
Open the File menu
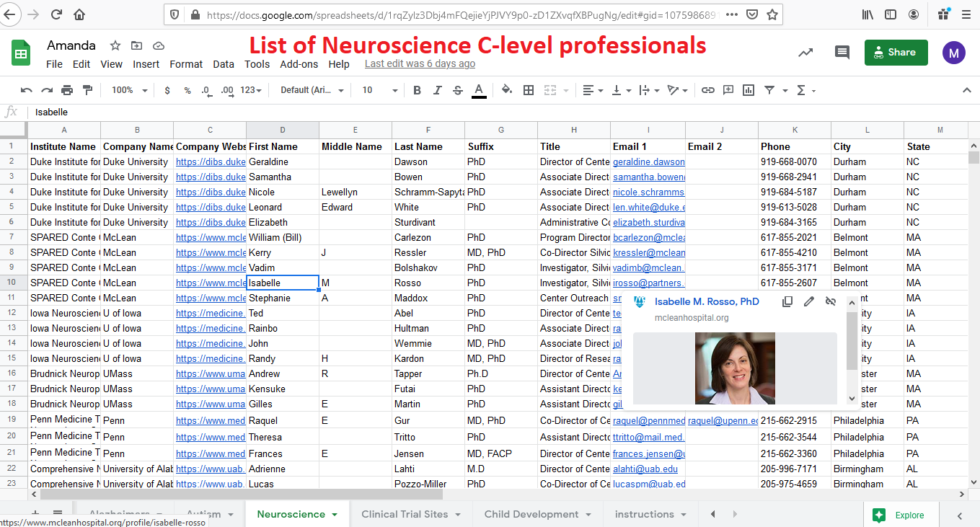[x=54, y=64]
